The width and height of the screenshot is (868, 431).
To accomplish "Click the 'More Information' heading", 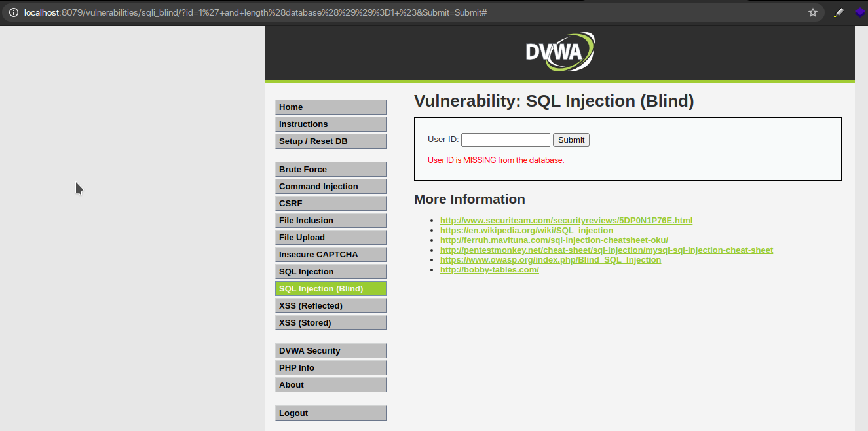I will [x=470, y=199].
